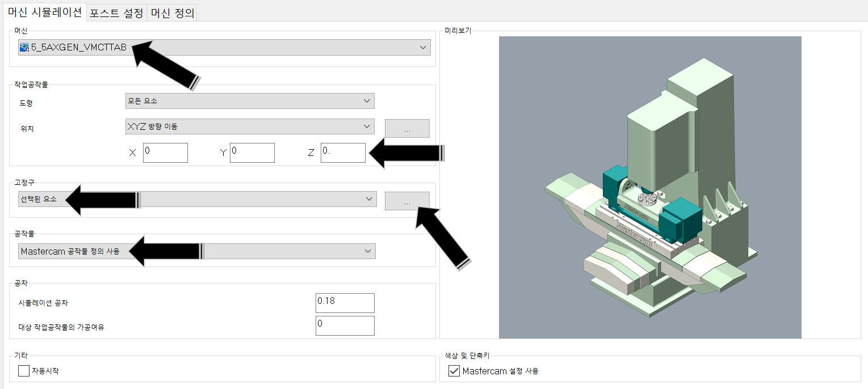Enable the 자동시작 checkbox
This screenshot has height=389, width=868.
[x=24, y=371]
